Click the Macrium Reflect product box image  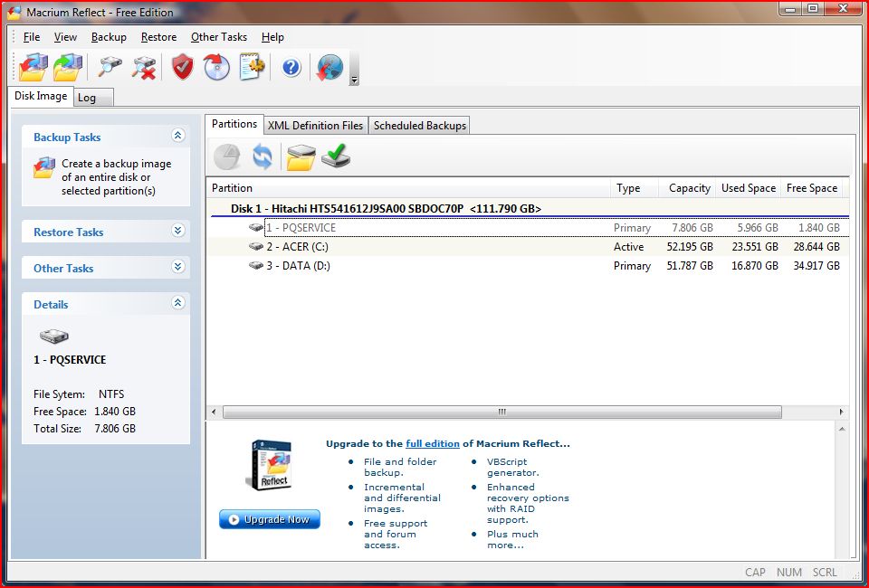pyautogui.click(x=270, y=464)
